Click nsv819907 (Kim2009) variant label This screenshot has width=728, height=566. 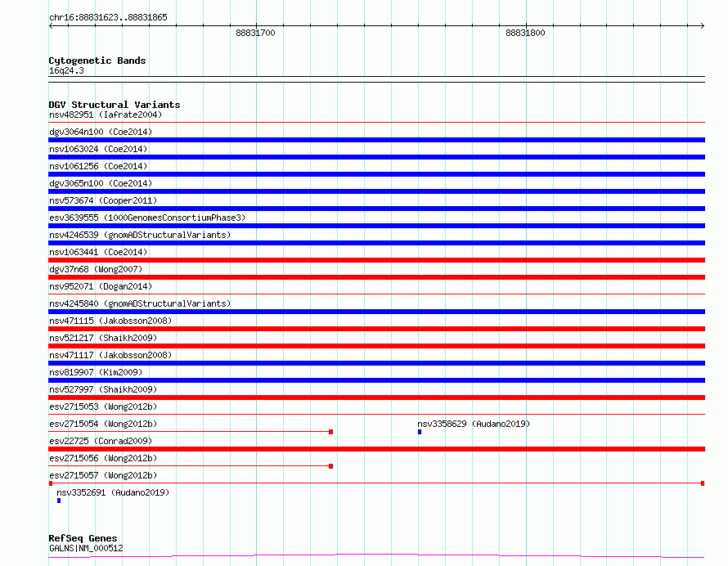[96, 372]
